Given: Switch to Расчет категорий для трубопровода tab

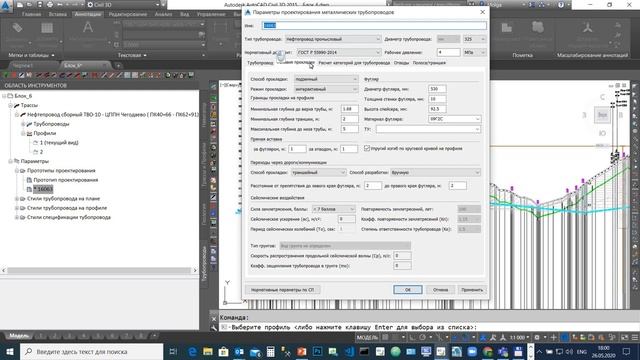Looking at the screenshot, I should (354, 63).
